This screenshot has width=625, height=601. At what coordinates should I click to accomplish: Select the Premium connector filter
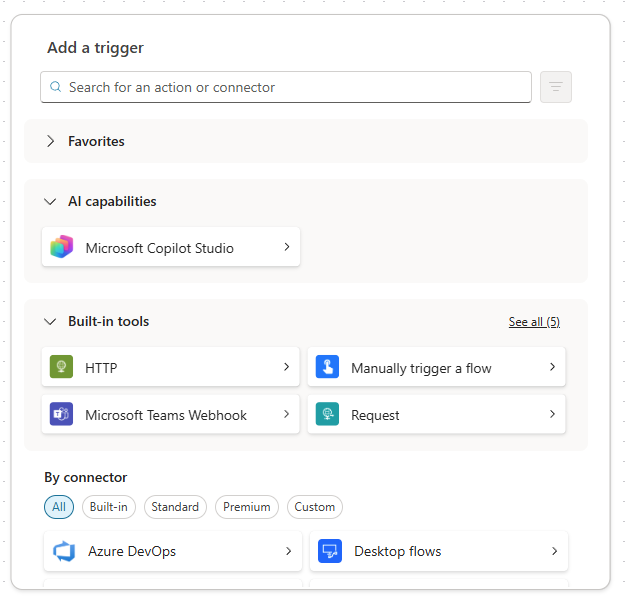247,507
